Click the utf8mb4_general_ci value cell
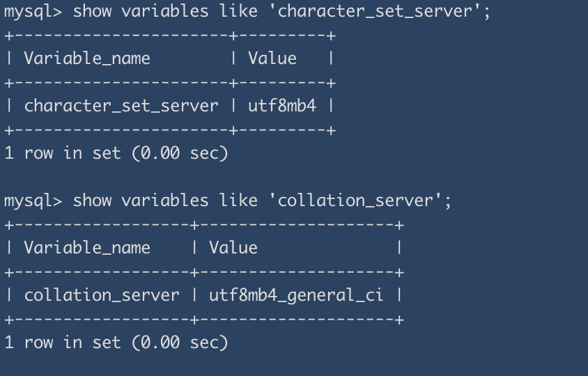Screen dimensions: 588x376 click(x=296, y=295)
